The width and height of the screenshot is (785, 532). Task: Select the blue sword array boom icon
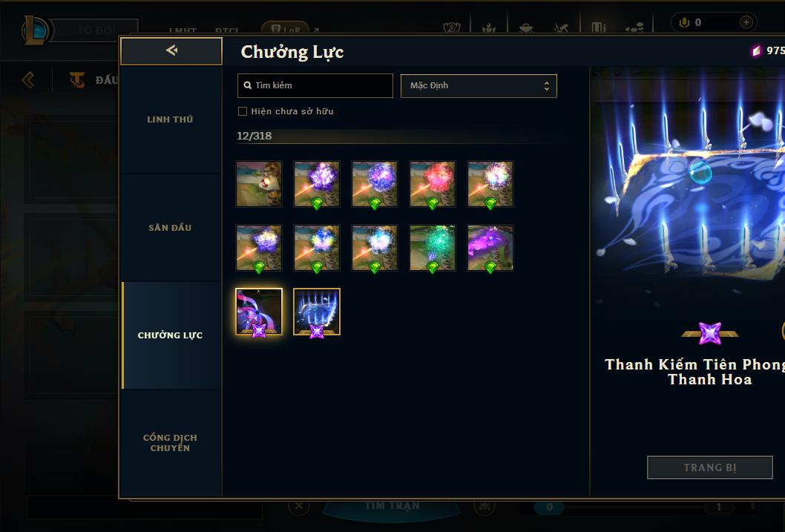click(316, 312)
